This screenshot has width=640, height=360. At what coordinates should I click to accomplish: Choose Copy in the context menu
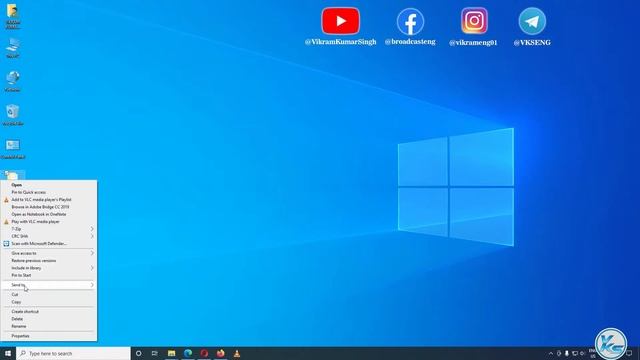[49, 302]
